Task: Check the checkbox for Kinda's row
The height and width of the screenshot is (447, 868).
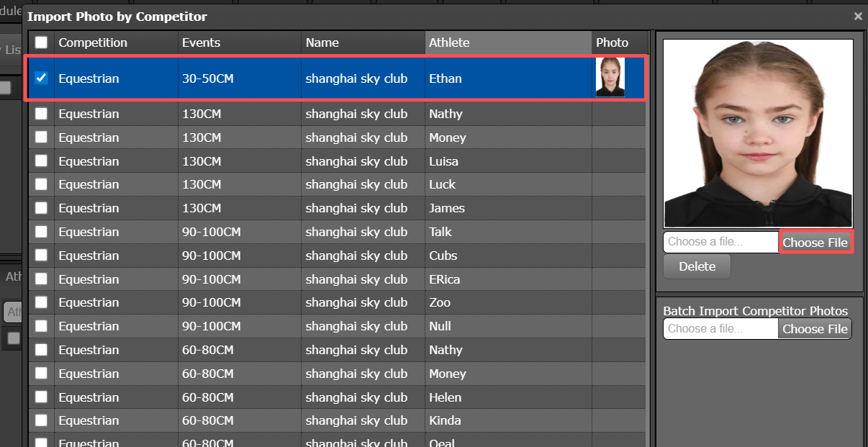Action: (x=41, y=420)
